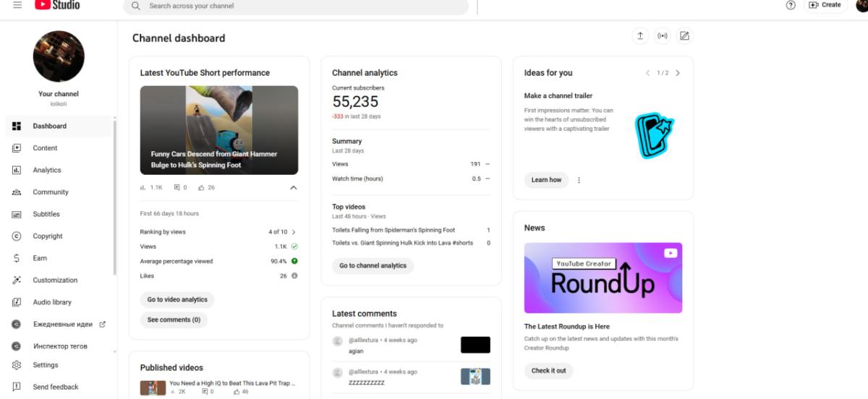868x399 pixels.
Task: Click the Dashboard grid icon
Action: 17,126
